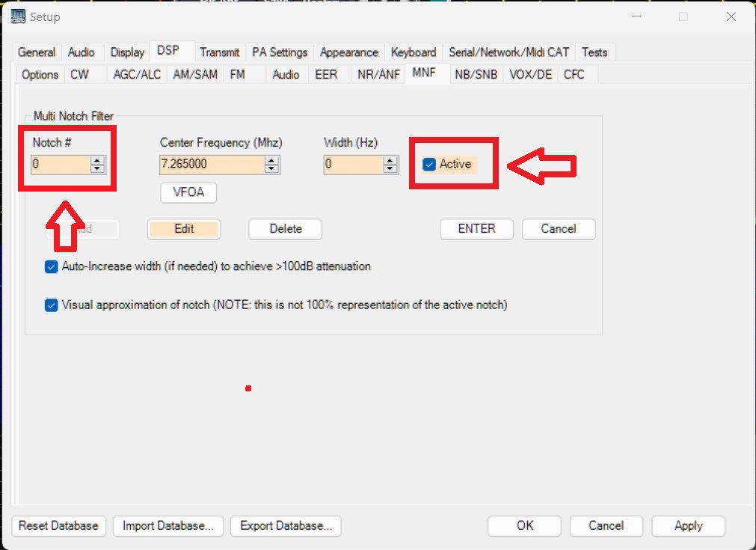Click the Width (Hz) input field

click(x=351, y=165)
